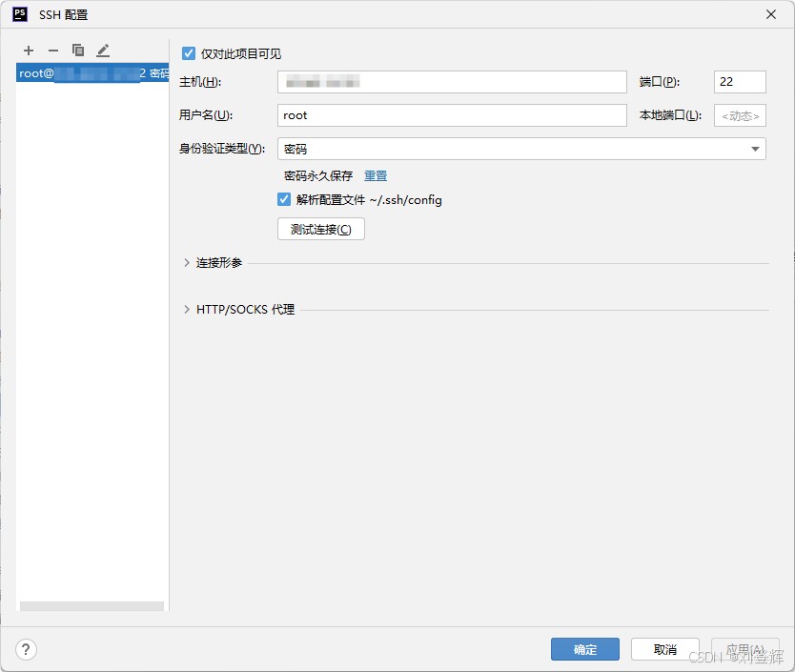
Task: Click the remove configuration minus icon
Action: pos(53,51)
